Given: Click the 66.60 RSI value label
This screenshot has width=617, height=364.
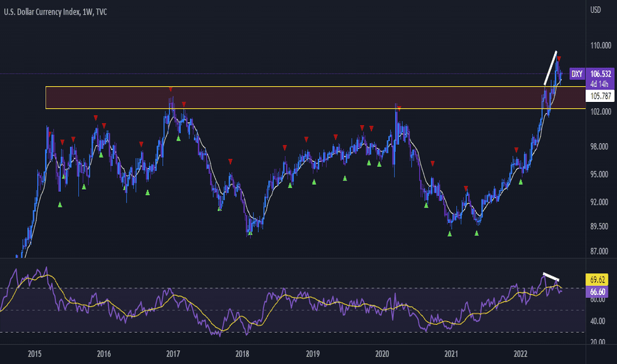Looking at the screenshot, I should click(x=597, y=292).
